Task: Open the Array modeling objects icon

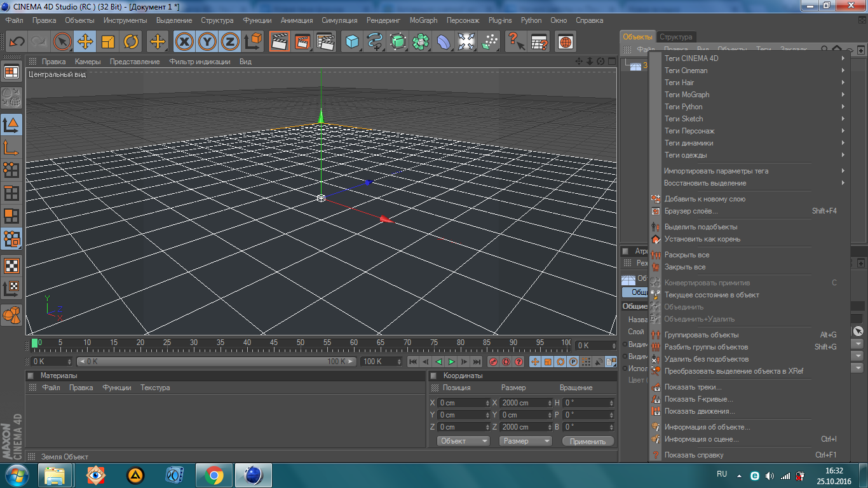Action: [421, 42]
